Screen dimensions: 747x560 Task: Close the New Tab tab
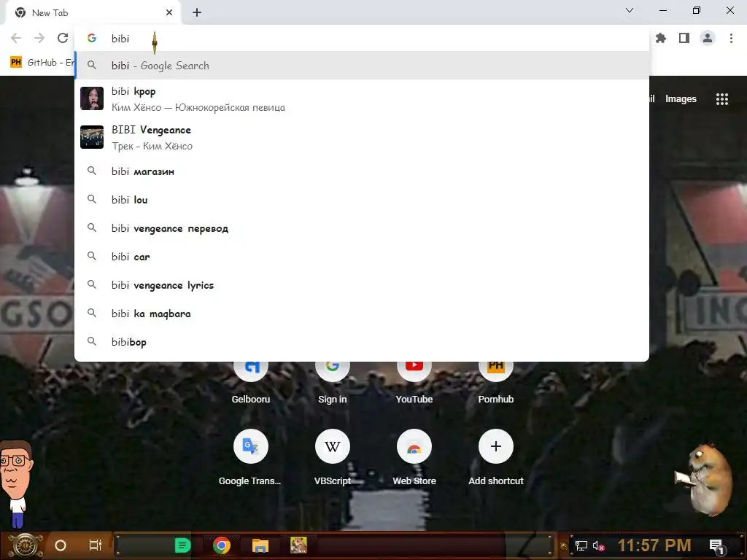169,13
